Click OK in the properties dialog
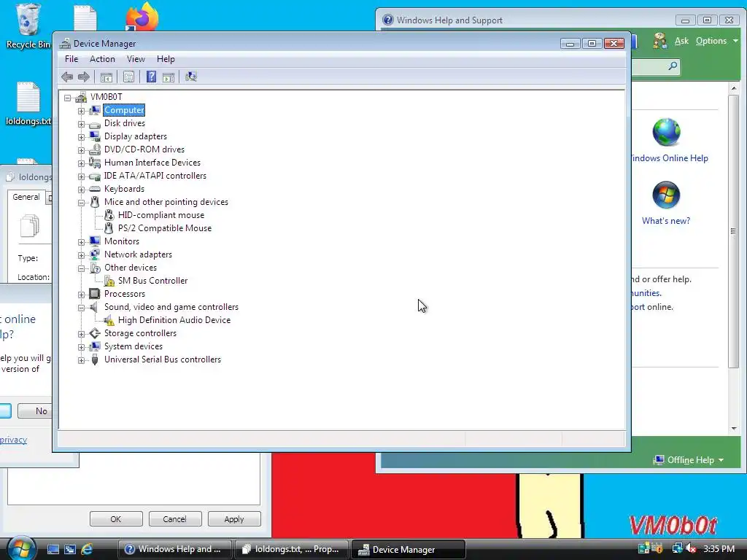 point(116,519)
